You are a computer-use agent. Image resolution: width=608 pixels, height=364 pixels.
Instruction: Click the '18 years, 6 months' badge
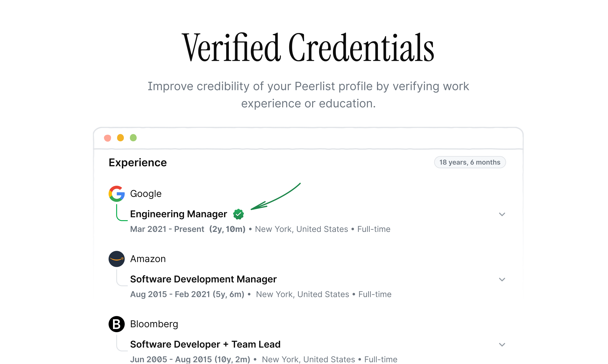[x=470, y=162]
